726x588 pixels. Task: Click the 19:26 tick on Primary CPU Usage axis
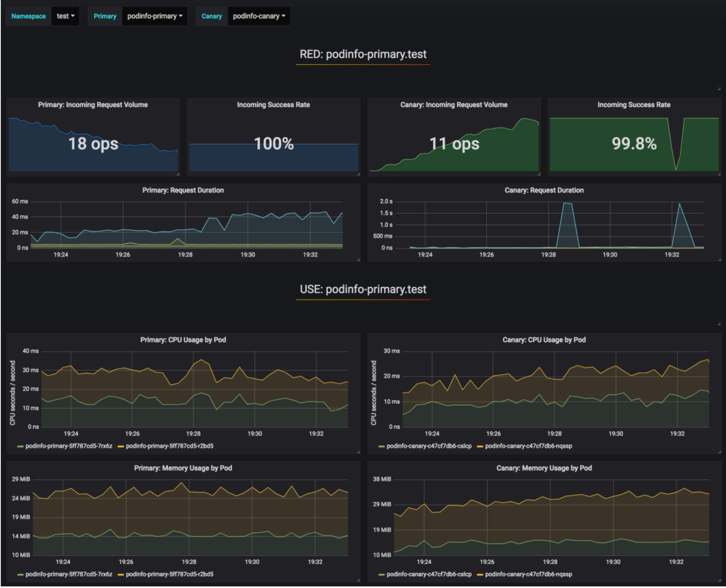pos(132,434)
